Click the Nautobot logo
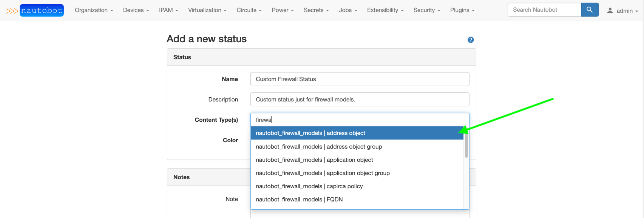The image size is (644, 218). tap(35, 10)
